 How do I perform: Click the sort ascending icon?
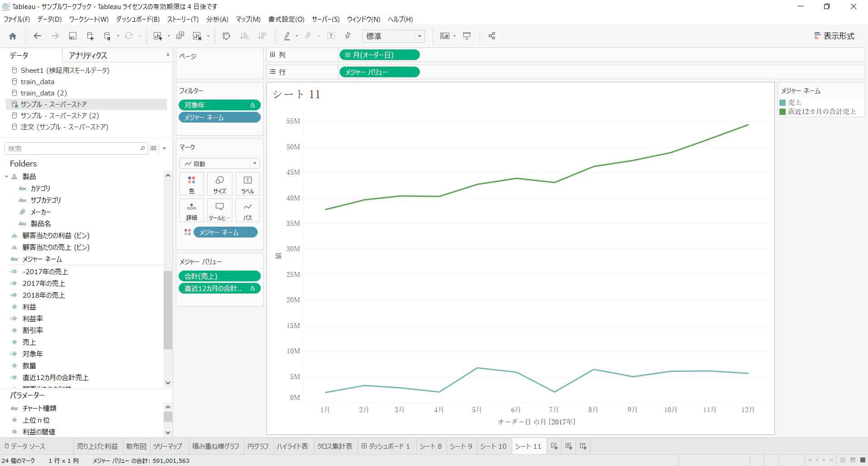245,36
